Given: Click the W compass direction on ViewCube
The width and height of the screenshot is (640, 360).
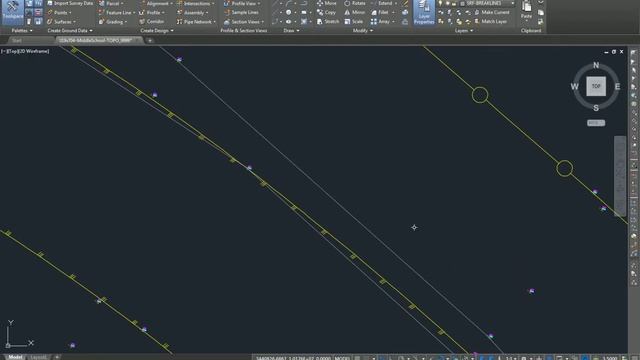Looking at the screenshot, I should point(574,87).
